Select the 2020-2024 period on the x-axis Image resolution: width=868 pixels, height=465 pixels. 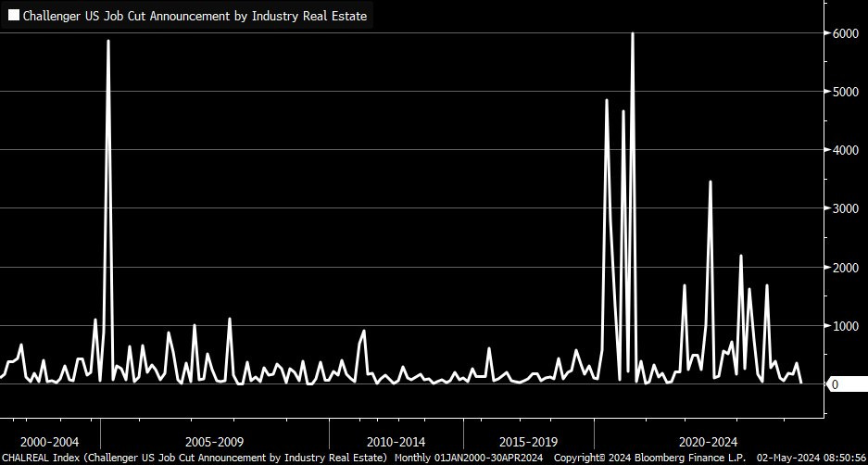(x=709, y=441)
